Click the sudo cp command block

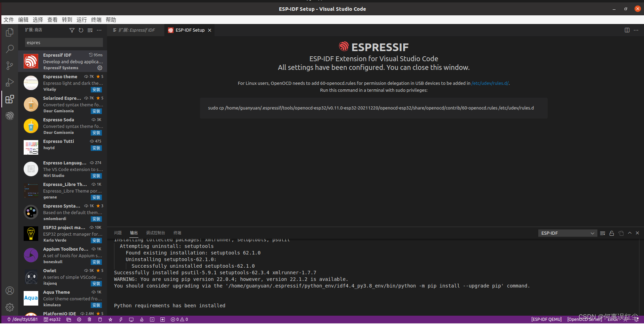tap(373, 108)
